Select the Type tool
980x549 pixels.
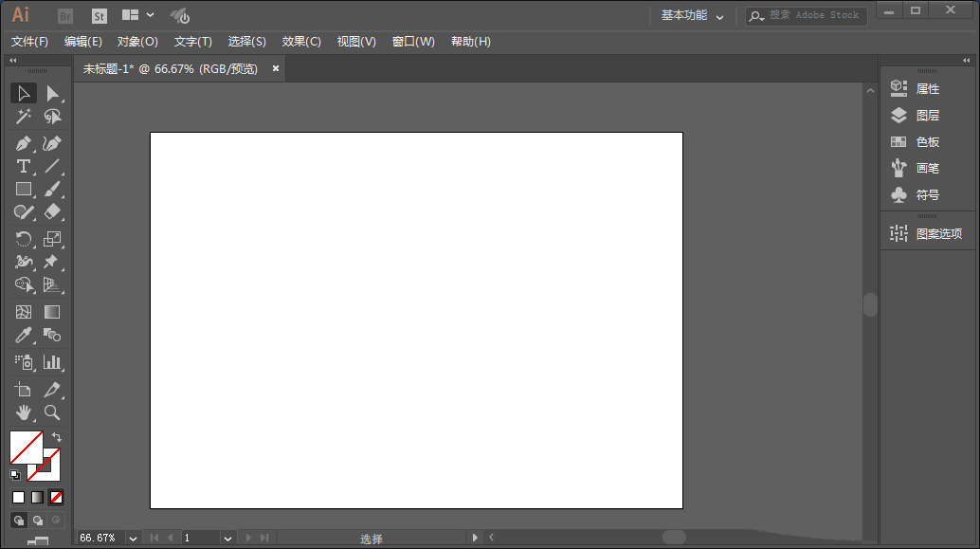coord(24,166)
